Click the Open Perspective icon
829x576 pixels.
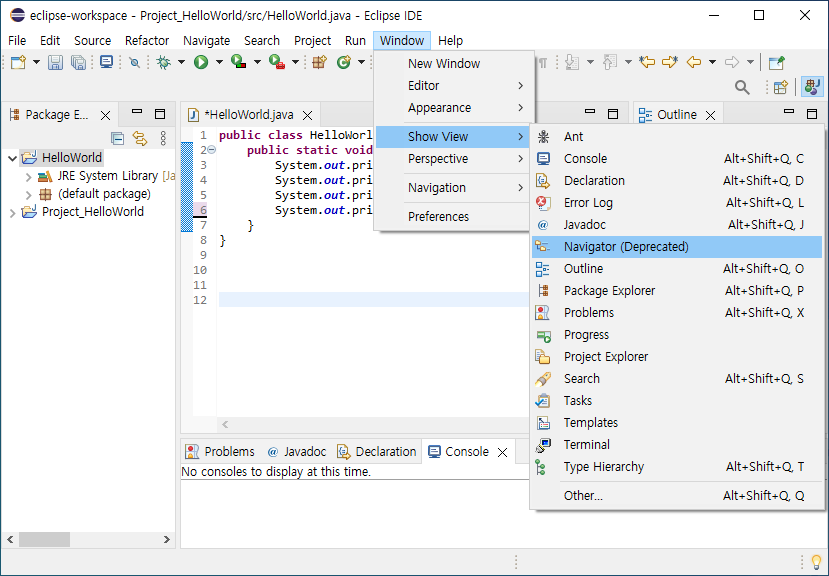click(x=781, y=87)
